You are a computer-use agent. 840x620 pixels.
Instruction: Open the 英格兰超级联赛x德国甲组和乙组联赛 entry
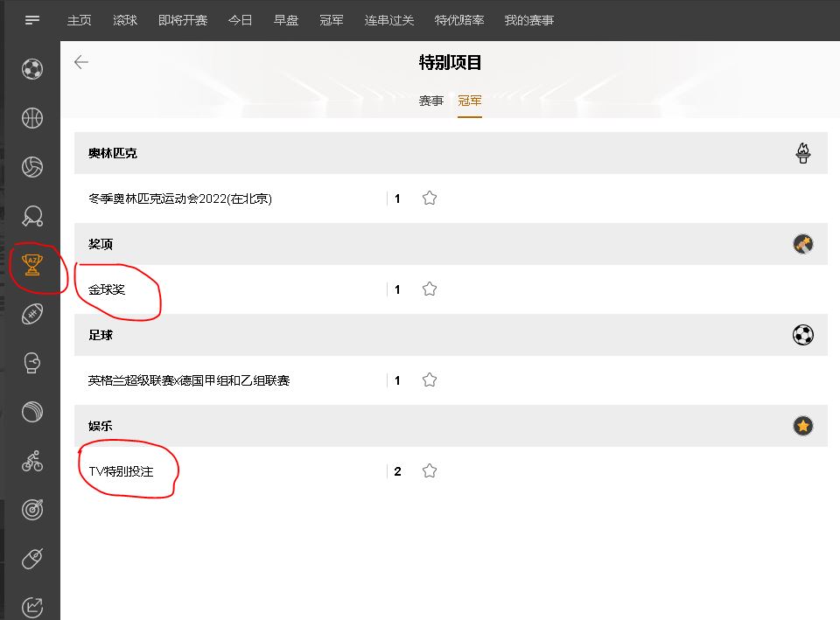pyautogui.click(x=189, y=380)
